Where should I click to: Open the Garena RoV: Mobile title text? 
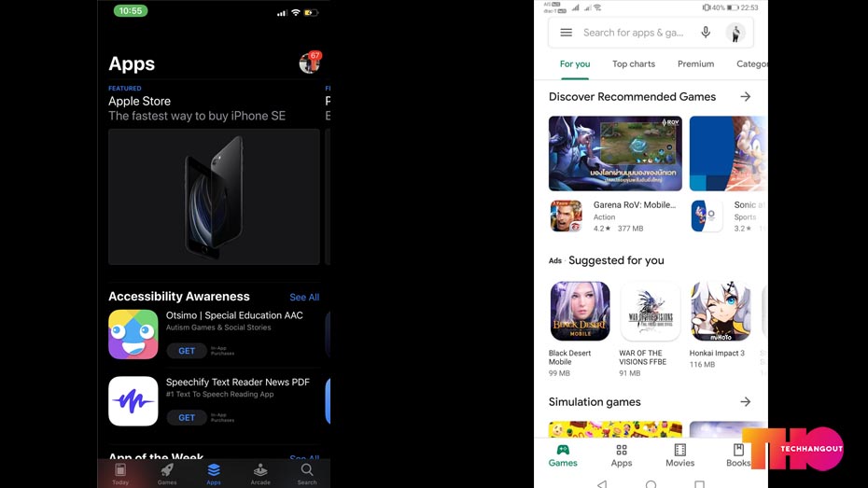pos(635,204)
